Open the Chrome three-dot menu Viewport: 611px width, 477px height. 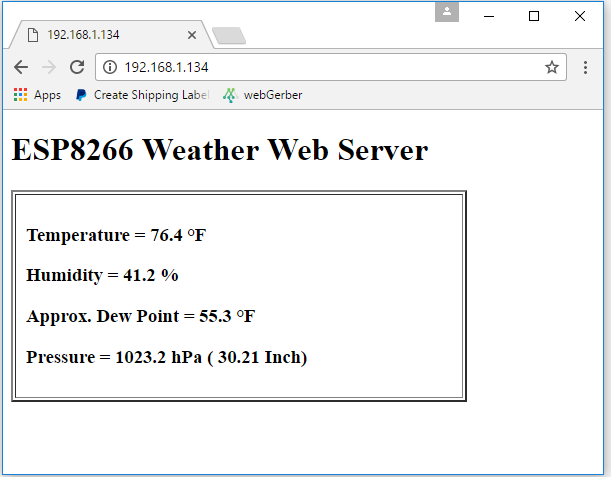click(x=585, y=67)
